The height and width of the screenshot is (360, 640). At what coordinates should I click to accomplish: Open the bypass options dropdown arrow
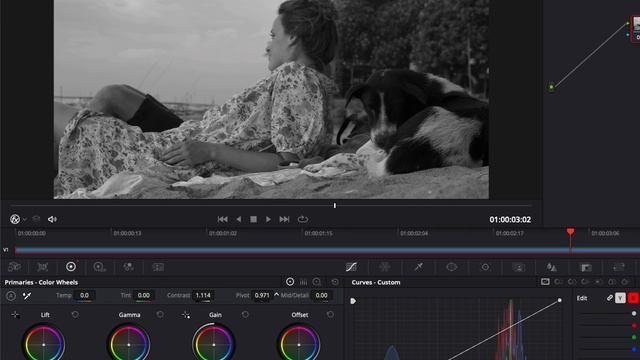point(24,220)
